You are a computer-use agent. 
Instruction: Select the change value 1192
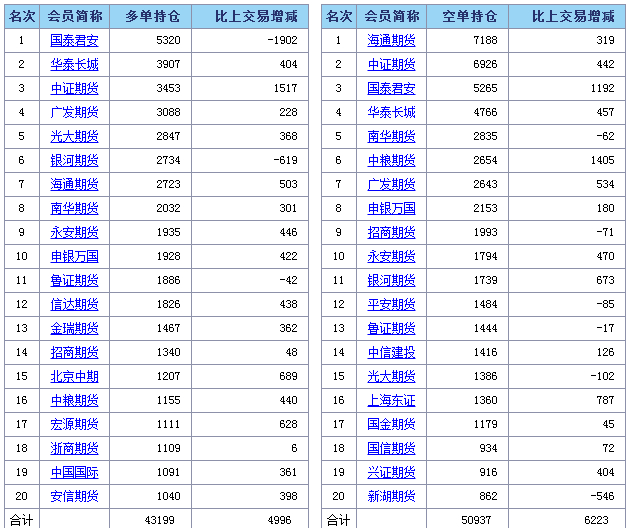[602, 88]
